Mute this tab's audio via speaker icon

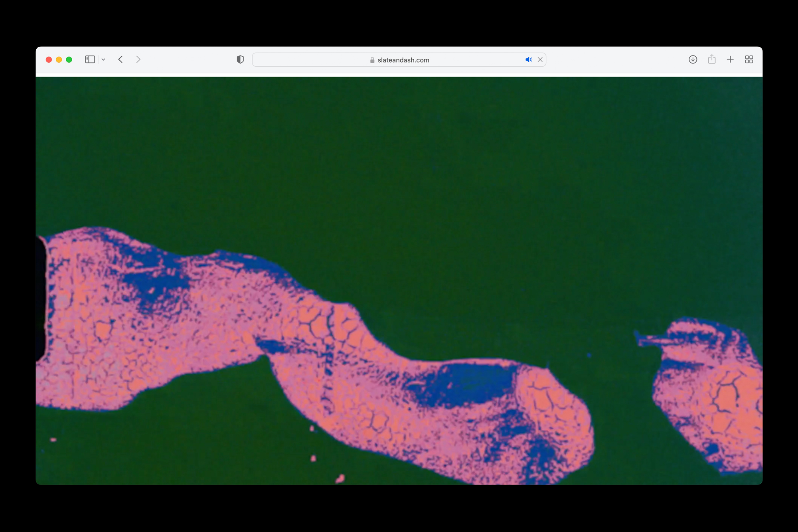pos(528,59)
